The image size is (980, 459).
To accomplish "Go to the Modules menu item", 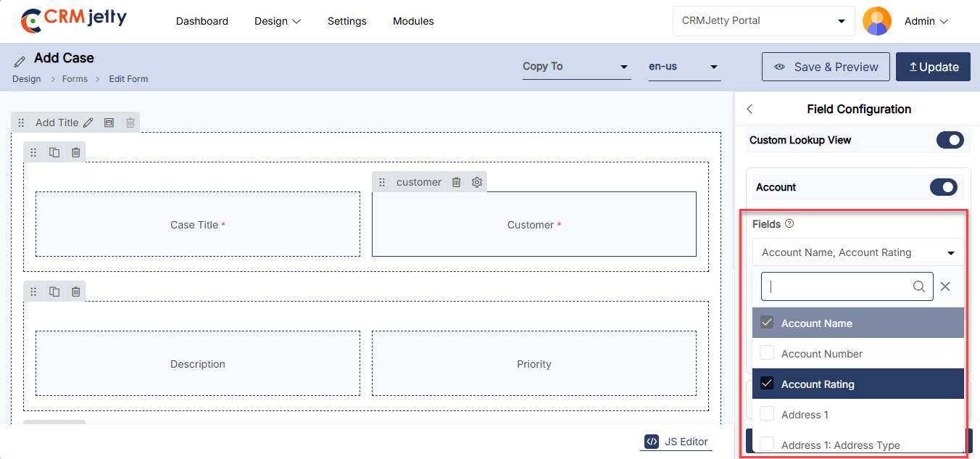I will pos(413,21).
